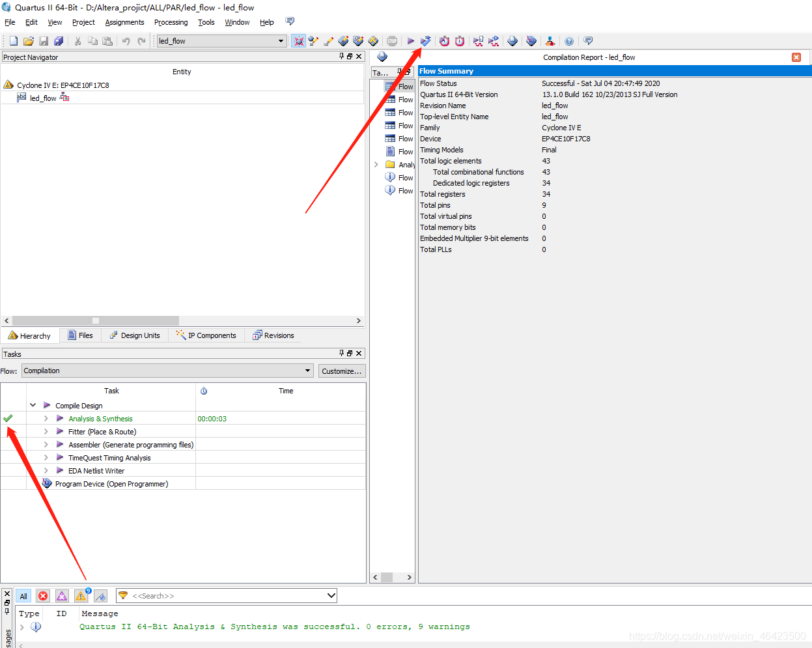Screen dimensions: 812x648
Task: Toggle the error messages filter icon
Action: (x=43, y=596)
